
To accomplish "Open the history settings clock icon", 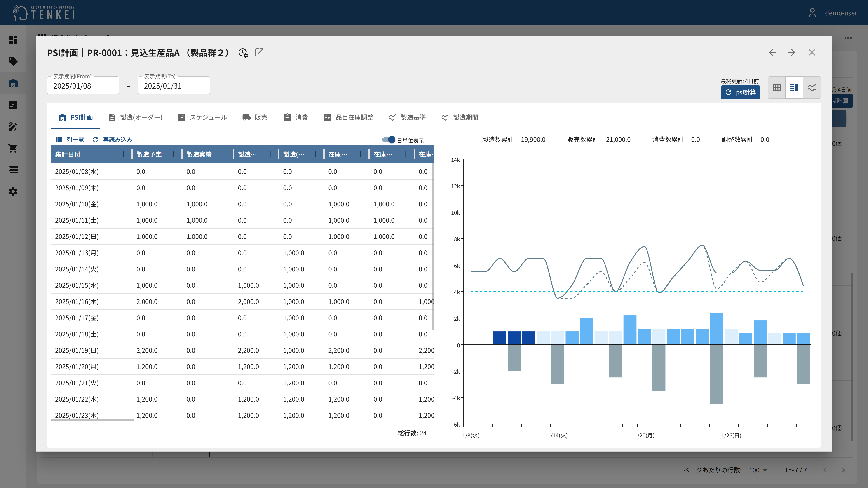I will pyautogui.click(x=243, y=53).
